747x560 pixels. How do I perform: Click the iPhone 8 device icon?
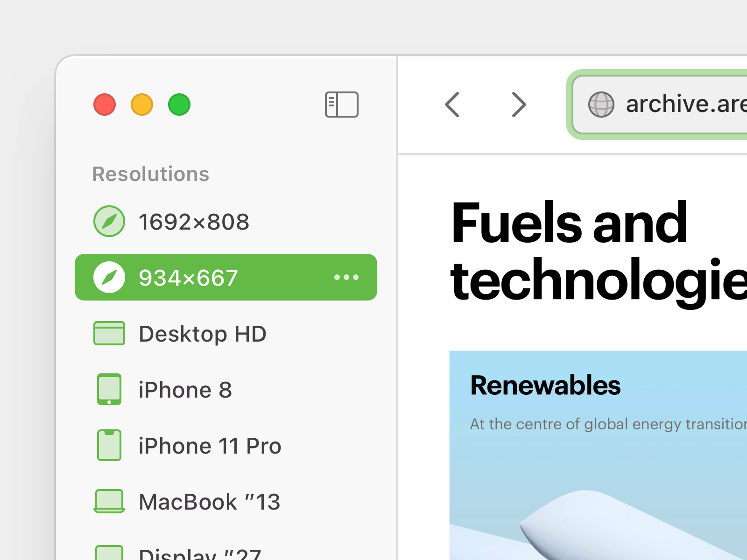pos(109,389)
